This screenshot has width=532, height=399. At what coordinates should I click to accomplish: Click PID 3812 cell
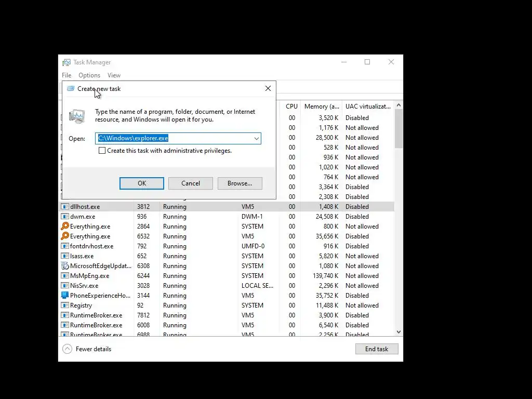(143, 207)
